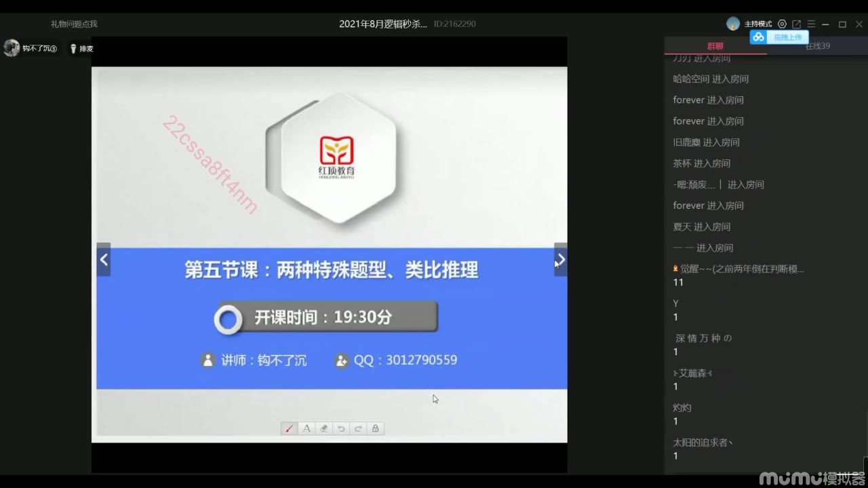Toggle the lock icon in annotation toolbar
This screenshot has width=868, height=488.
[375, 428]
